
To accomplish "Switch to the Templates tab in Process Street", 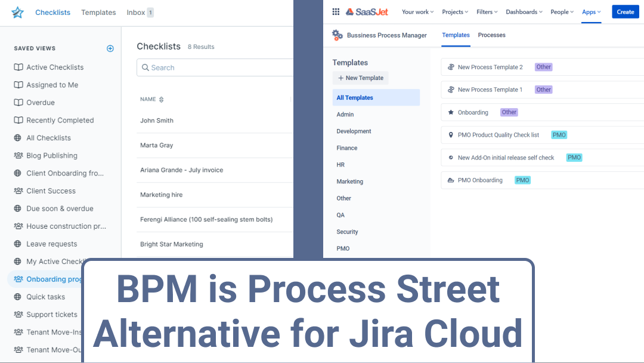I will point(98,13).
